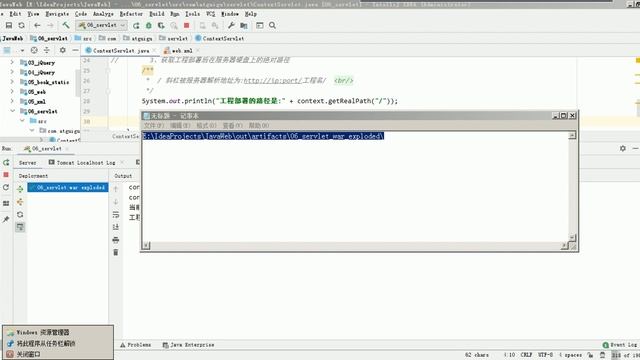This screenshot has height=360, width=640.
Task: Expand the 05_book_static module node
Action: click(12, 82)
